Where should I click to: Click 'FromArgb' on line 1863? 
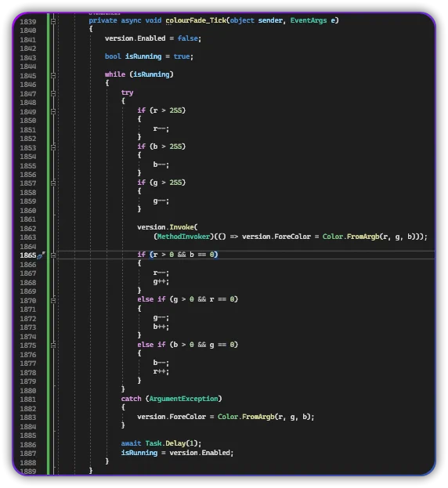363,237
